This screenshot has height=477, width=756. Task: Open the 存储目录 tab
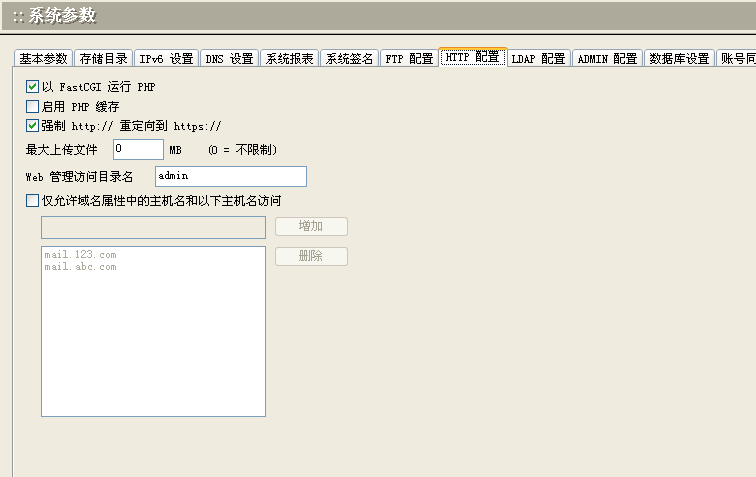103,59
